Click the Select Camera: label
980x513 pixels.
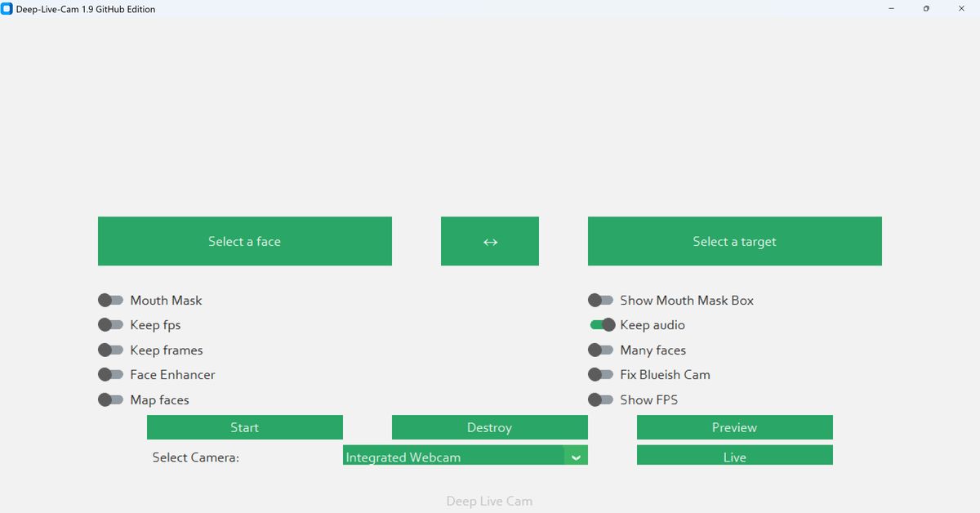(196, 457)
